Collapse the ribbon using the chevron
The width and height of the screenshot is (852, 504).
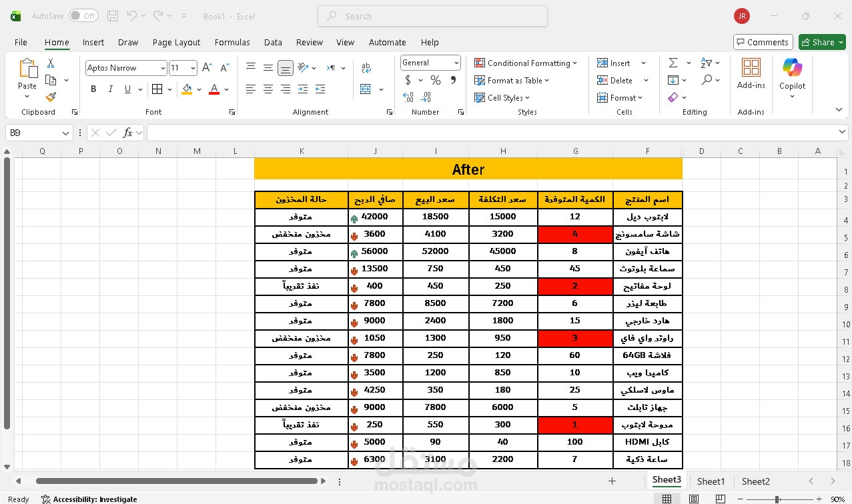coord(839,110)
